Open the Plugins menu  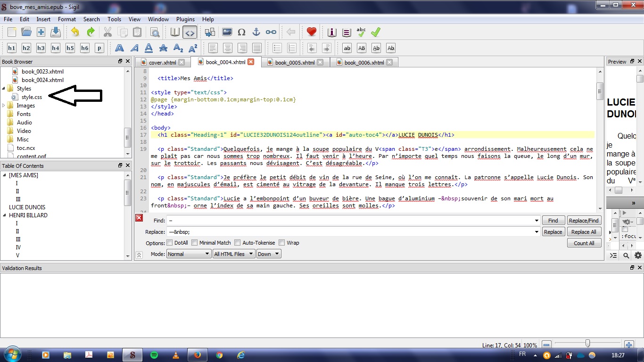click(x=185, y=19)
